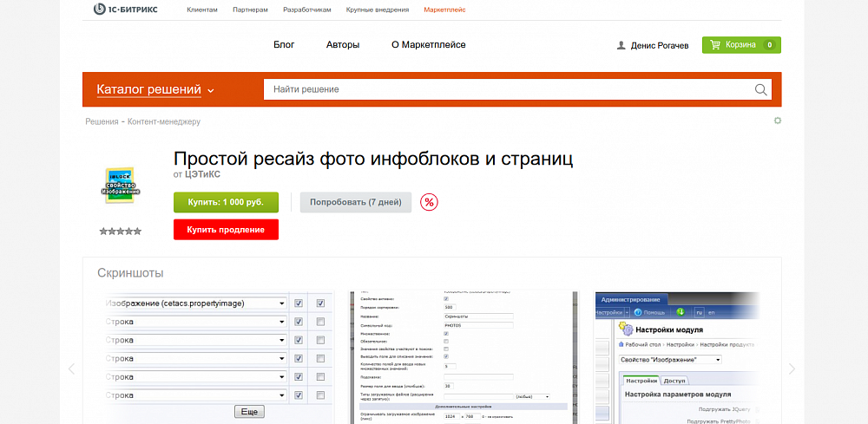Image resolution: width=868 pixels, height=424 pixels.
Task: Go to Контент-менеджеру breadcrumb
Action: [x=164, y=121]
